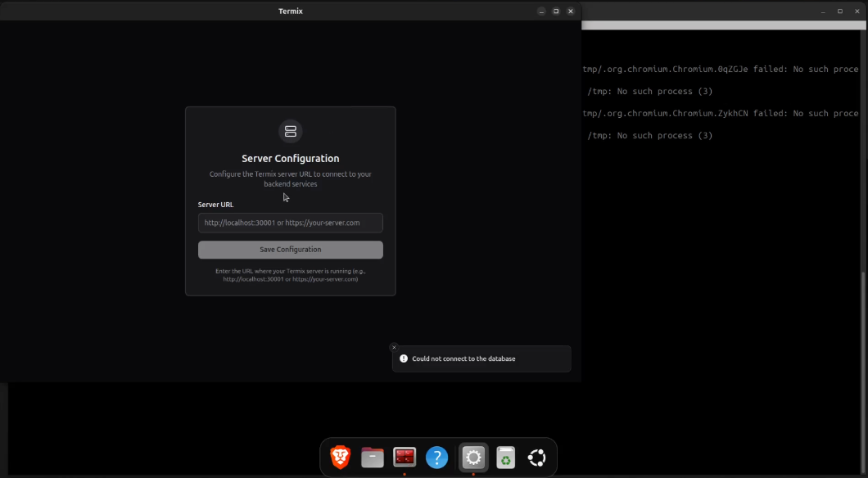Close the Termix window

click(x=571, y=11)
